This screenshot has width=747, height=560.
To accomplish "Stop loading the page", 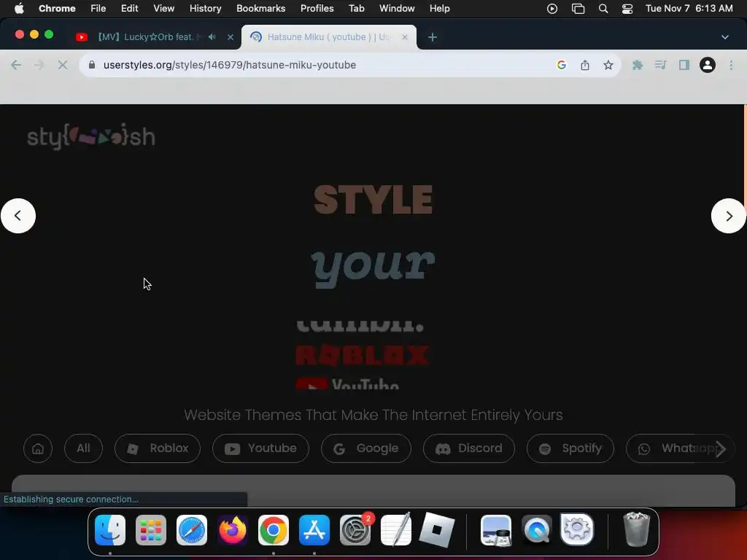I will pyautogui.click(x=63, y=65).
